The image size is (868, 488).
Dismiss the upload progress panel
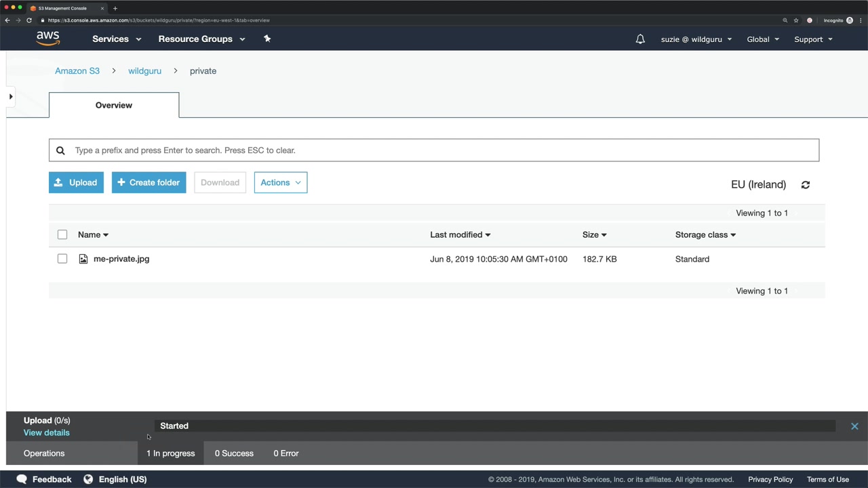pyautogui.click(x=854, y=426)
